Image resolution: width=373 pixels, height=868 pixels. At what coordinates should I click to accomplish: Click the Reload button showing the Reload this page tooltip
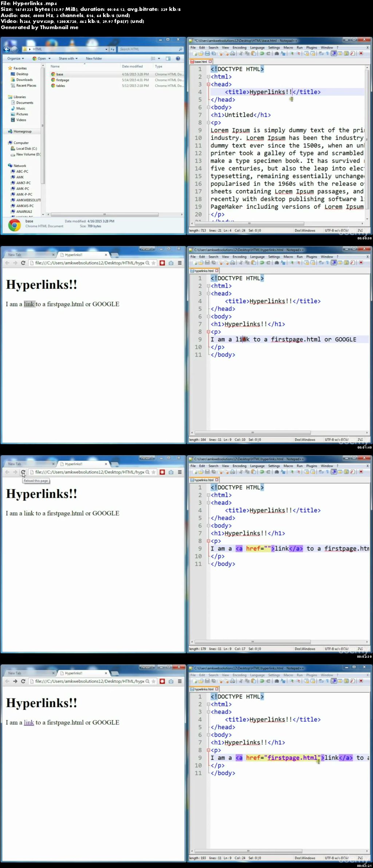click(x=23, y=472)
